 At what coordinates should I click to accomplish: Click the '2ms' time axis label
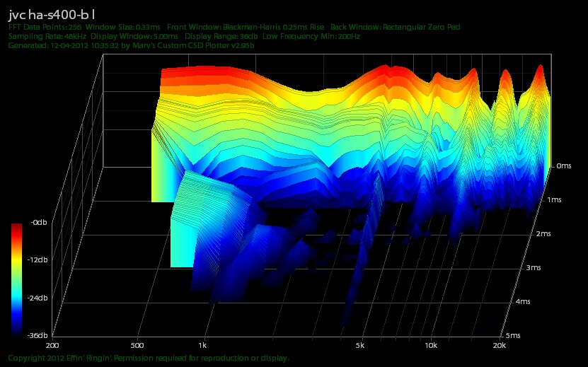pos(543,233)
